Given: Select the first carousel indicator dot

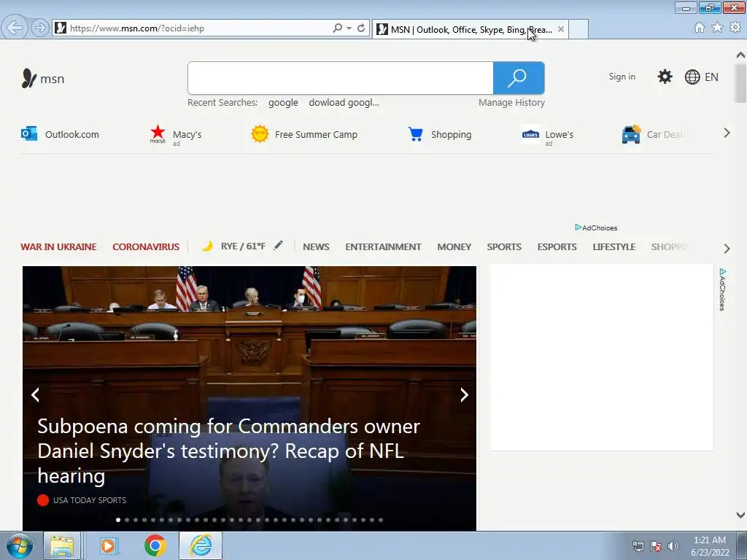Looking at the screenshot, I should (x=118, y=520).
